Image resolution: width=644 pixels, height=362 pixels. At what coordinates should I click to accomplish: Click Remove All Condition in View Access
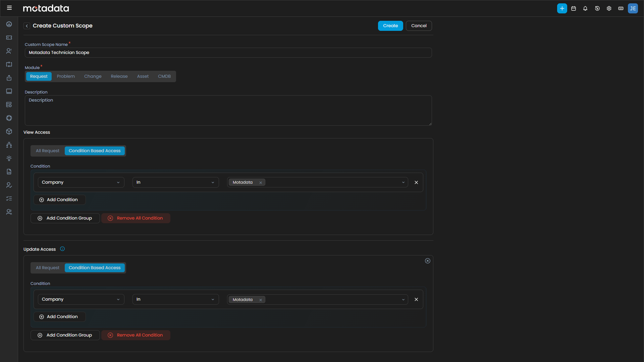(x=136, y=218)
